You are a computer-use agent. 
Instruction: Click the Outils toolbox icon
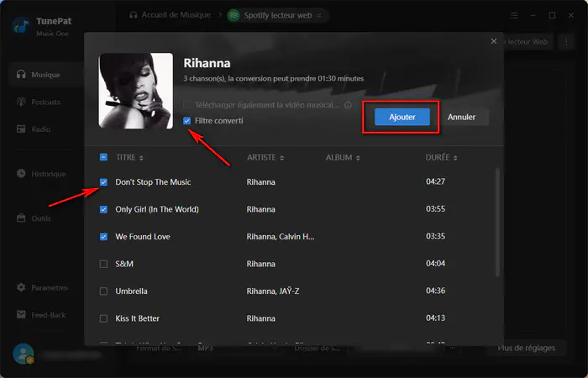coord(21,218)
